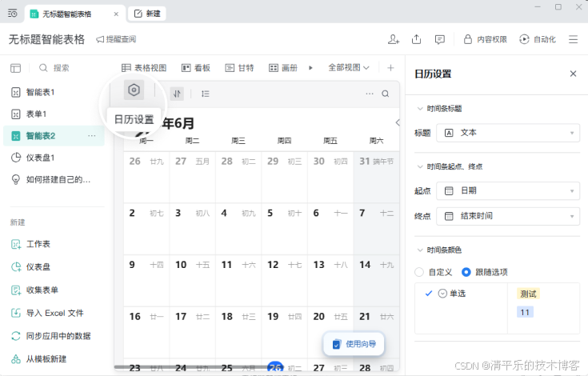Open the 如何搭建自己的... guide item
This screenshot has width=588, height=376.
[54, 180]
